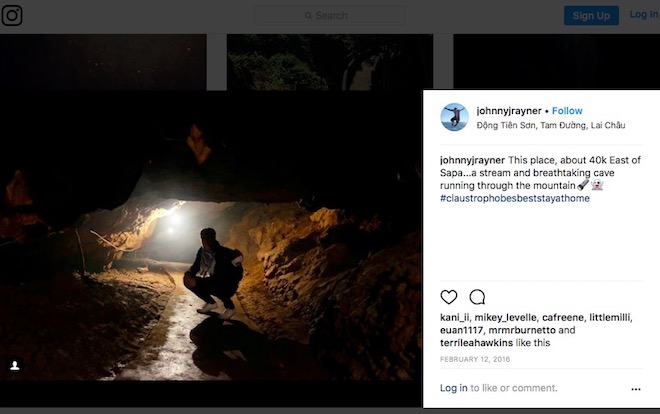Click the search magnifier icon

[309, 16]
